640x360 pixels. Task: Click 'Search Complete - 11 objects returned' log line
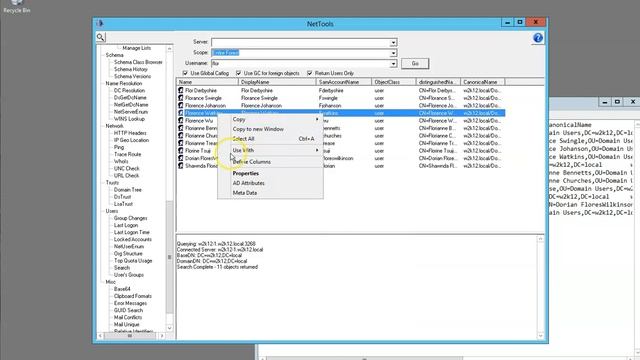point(217,267)
